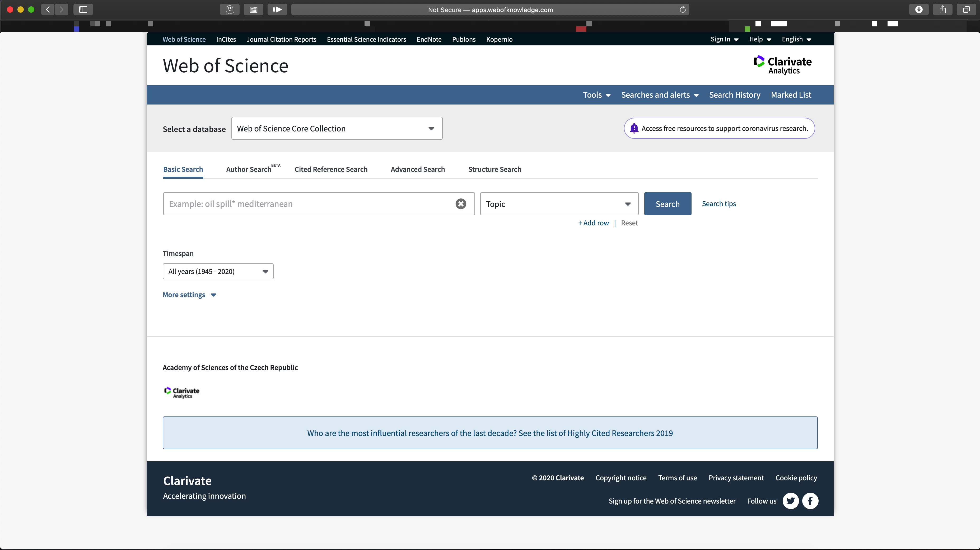Show all tabs overview icon
The image size is (980, 550).
point(966,10)
